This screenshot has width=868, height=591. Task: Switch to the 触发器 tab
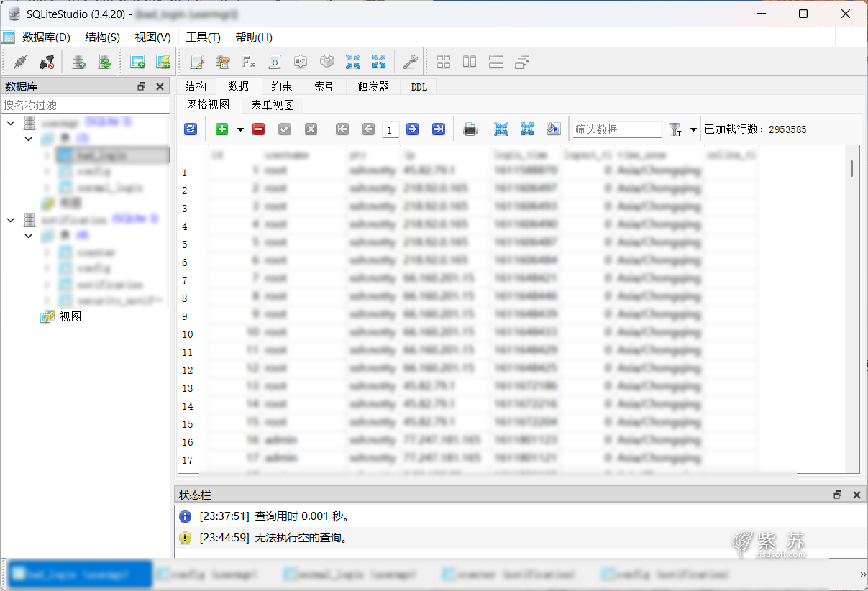pos(373,86)
